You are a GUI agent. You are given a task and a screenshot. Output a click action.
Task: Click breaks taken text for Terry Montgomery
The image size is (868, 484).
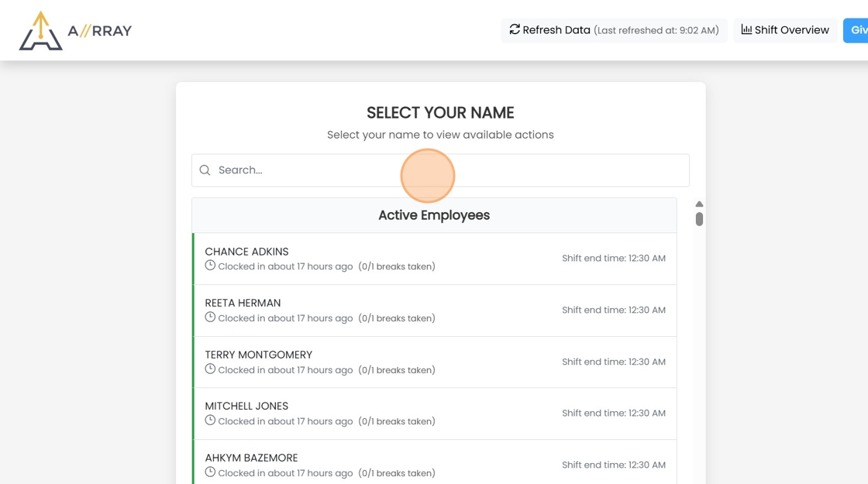pos(396,370)
